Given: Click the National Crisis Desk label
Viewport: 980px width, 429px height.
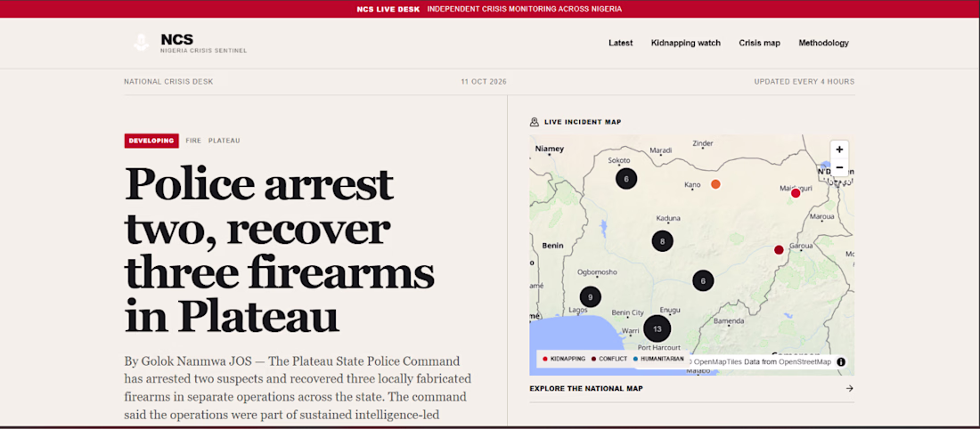Looking at the screenshot, I should (x=168, y=82).
